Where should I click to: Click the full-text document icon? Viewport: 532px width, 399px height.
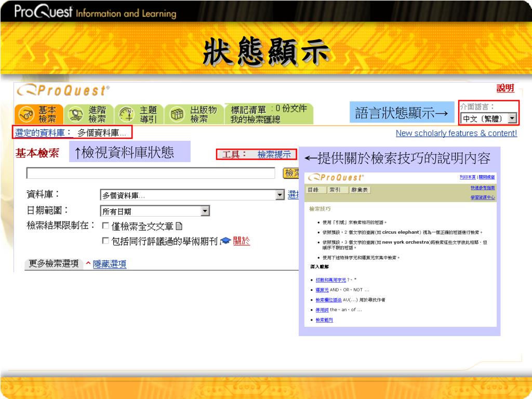click(179, 226)
